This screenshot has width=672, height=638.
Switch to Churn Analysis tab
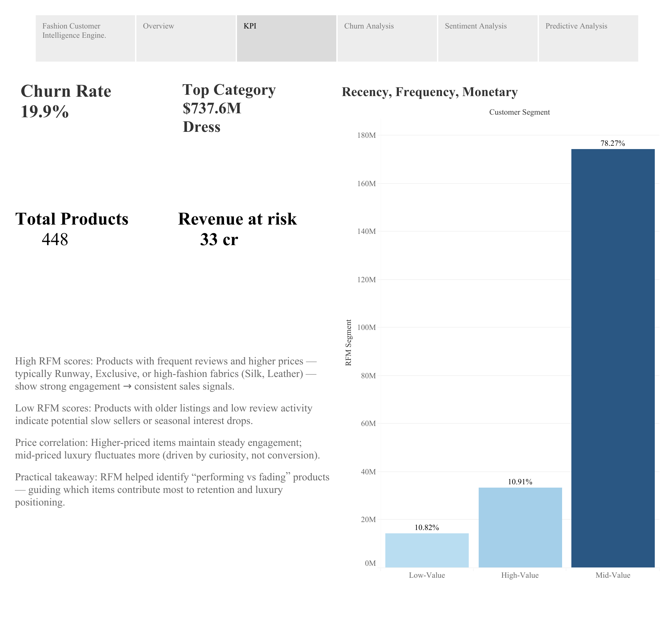387,38
